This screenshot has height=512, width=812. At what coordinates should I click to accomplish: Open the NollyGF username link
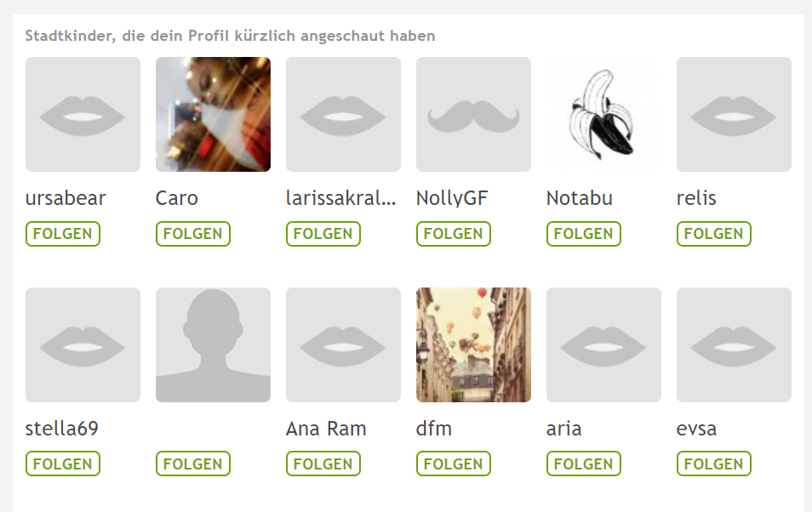click(x=452, y=198)
